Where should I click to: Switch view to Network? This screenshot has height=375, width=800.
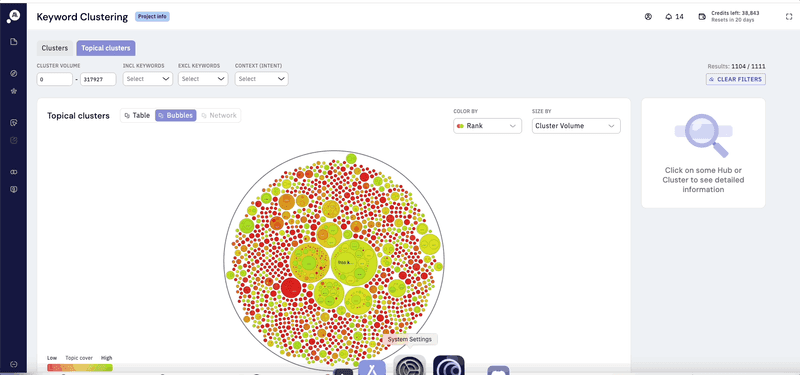tap(219, 116)
